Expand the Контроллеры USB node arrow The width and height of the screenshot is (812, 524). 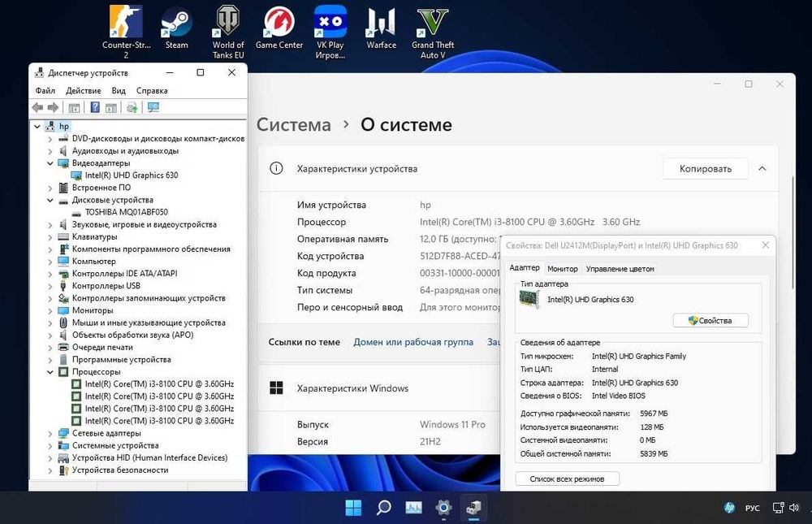[x=50, y=286]
